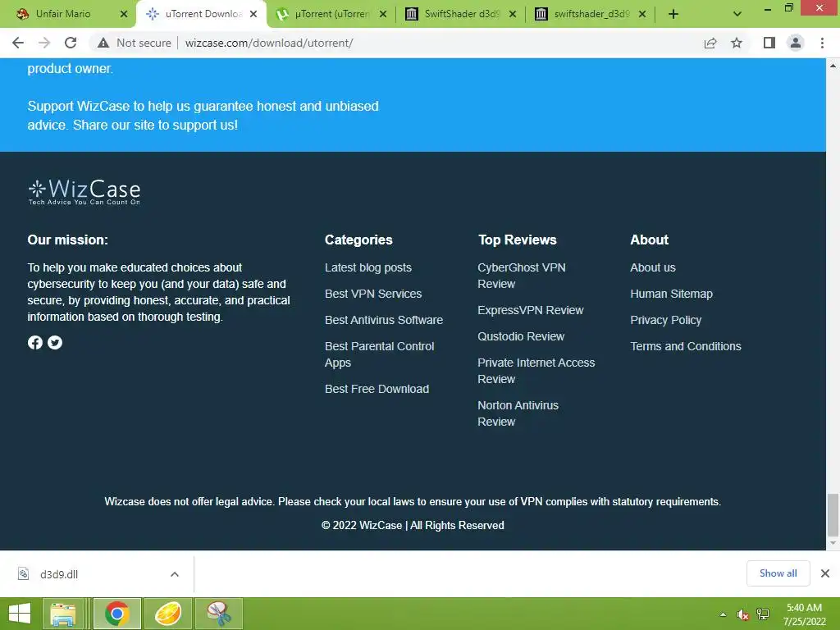Open the Windows Start menu

[20, 614]
